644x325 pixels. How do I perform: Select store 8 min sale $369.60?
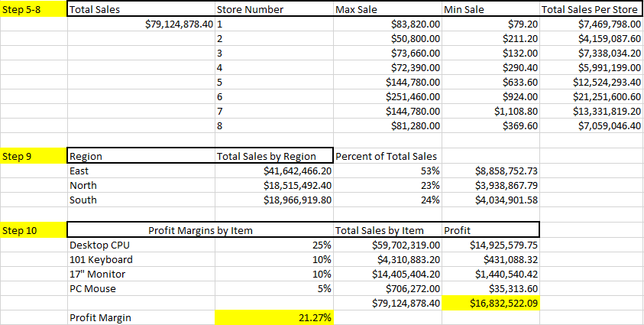[490, 125]
